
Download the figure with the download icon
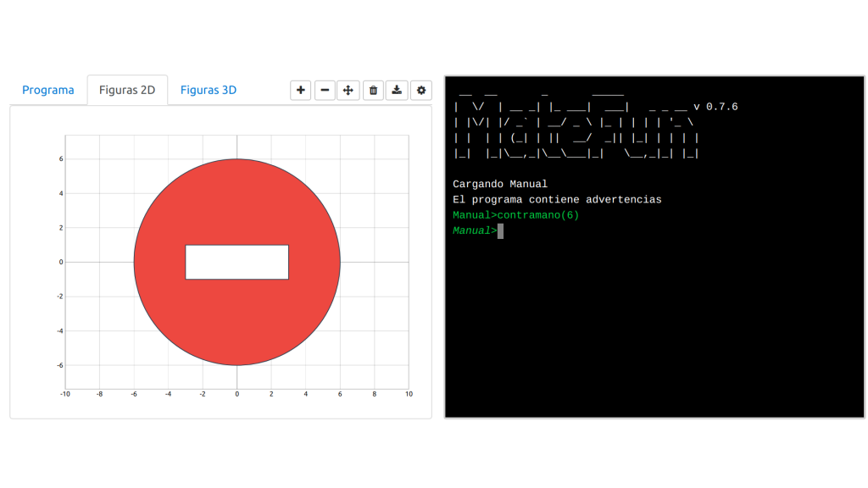tap(397, 90)
